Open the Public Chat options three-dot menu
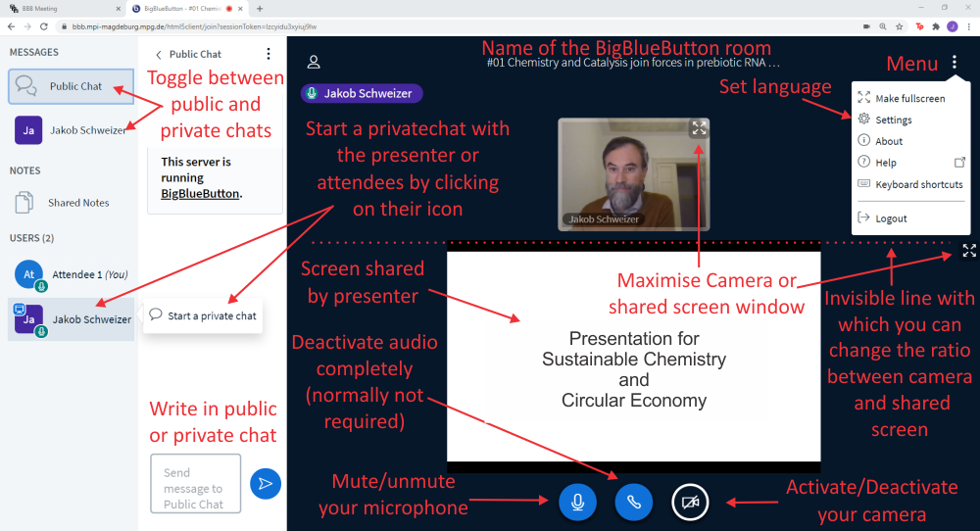The width and height of the screenshot is (980, 531). pyautogui.click(x=269, y=54)
